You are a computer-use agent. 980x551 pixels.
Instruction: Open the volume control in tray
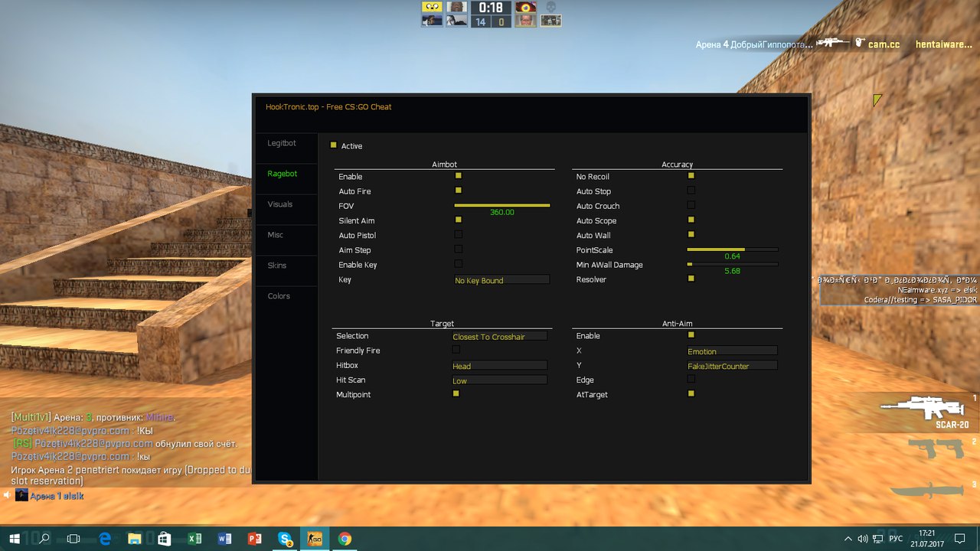tap(863, 539)
